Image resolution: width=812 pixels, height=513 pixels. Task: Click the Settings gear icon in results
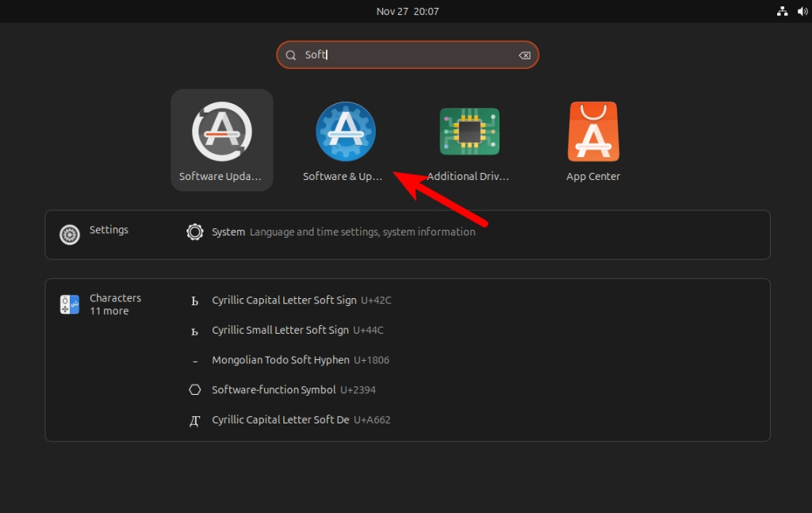coord(70,235)
